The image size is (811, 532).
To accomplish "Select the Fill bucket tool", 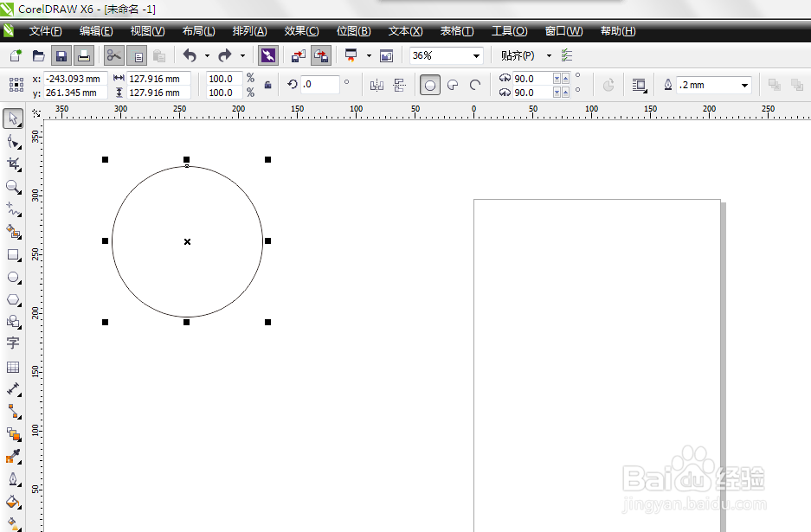I will (x=13, y=502).
